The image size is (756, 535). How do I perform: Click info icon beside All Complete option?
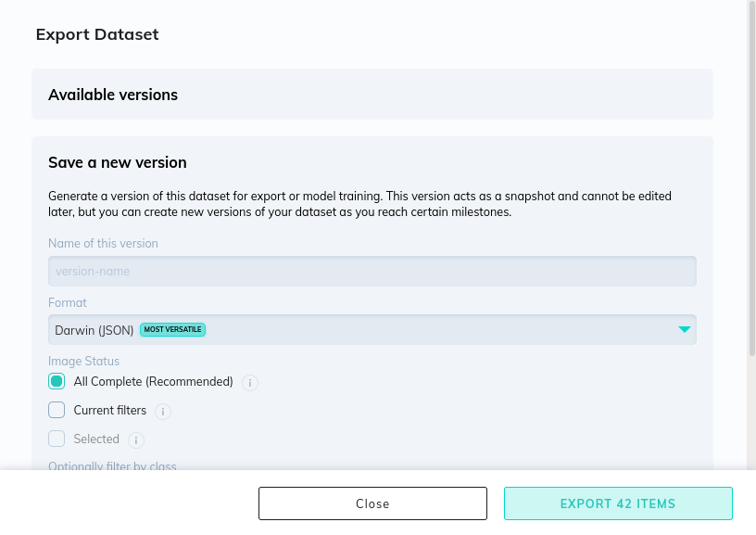(250, 382)
